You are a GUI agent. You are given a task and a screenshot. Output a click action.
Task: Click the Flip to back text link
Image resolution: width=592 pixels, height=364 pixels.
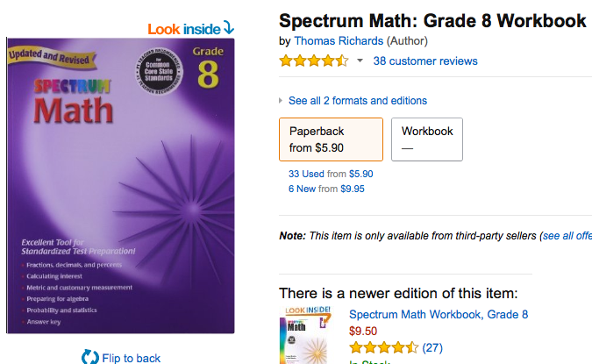point(131,358)
